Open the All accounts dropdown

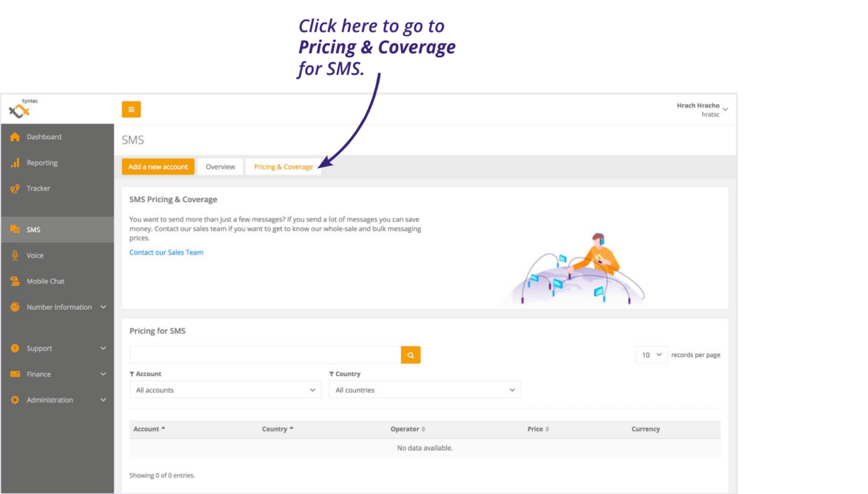pyautogui.click(x=225, y=390)
